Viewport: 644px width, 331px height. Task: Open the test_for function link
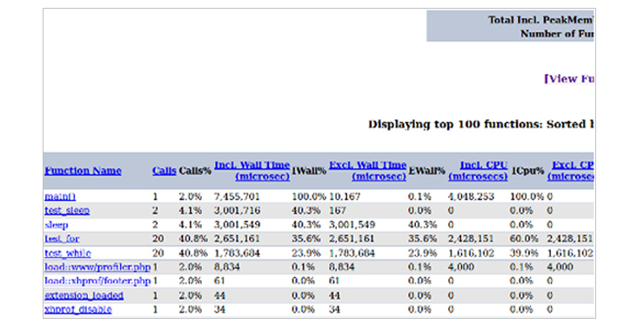pos(62,239)
